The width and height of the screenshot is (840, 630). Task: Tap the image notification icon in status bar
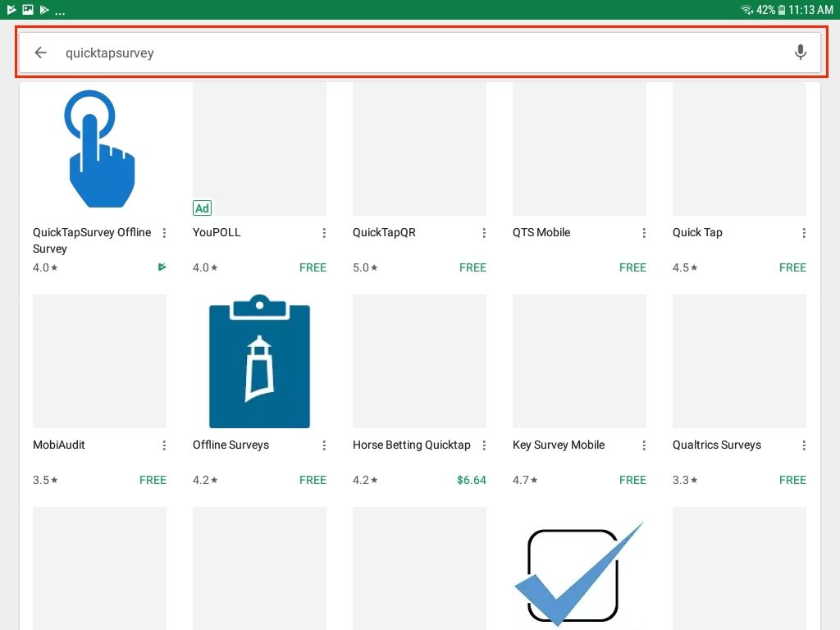28,10
